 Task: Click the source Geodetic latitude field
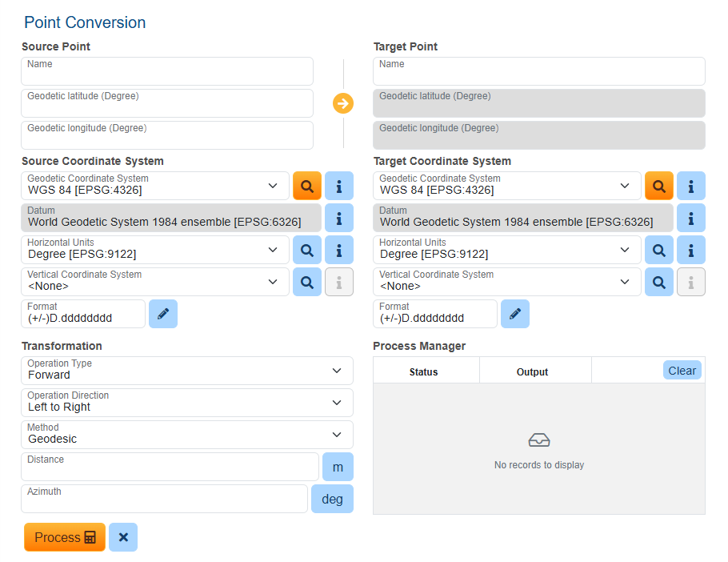click(x=167, y=103)
